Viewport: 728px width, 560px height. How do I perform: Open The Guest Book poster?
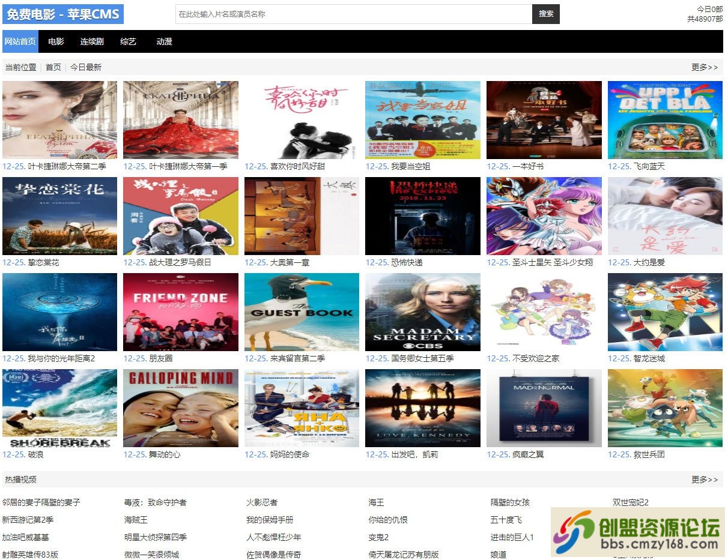[302, 312]
